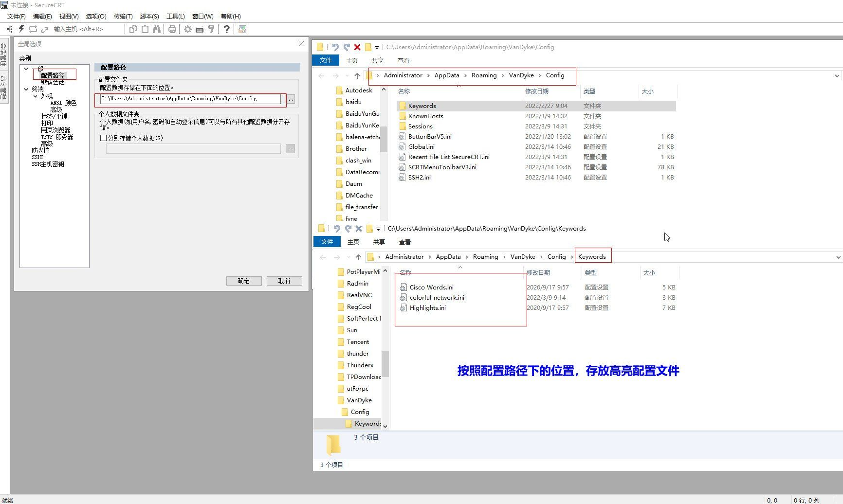
Task: Click browse button beside config folder path
Action: pos(291,99)
